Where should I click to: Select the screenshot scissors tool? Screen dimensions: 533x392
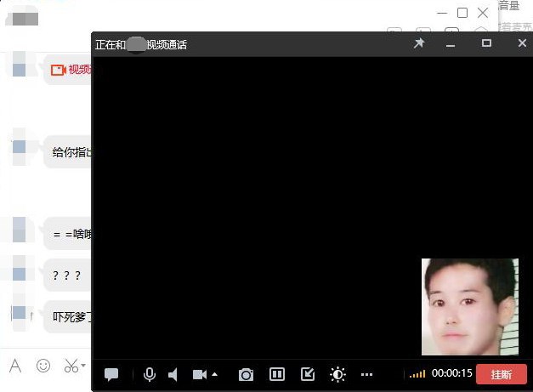click(70, 366)
